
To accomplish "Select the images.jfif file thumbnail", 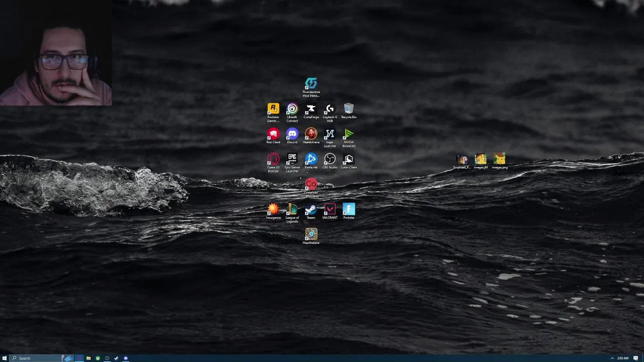I will click(x=480, y=161).
